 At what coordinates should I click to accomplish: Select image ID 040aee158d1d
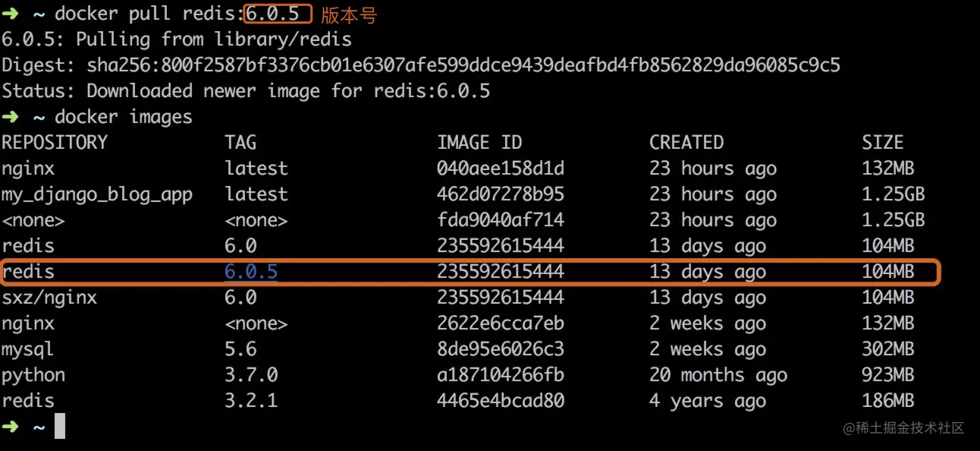pyautogui.click(x=501, y=169)
